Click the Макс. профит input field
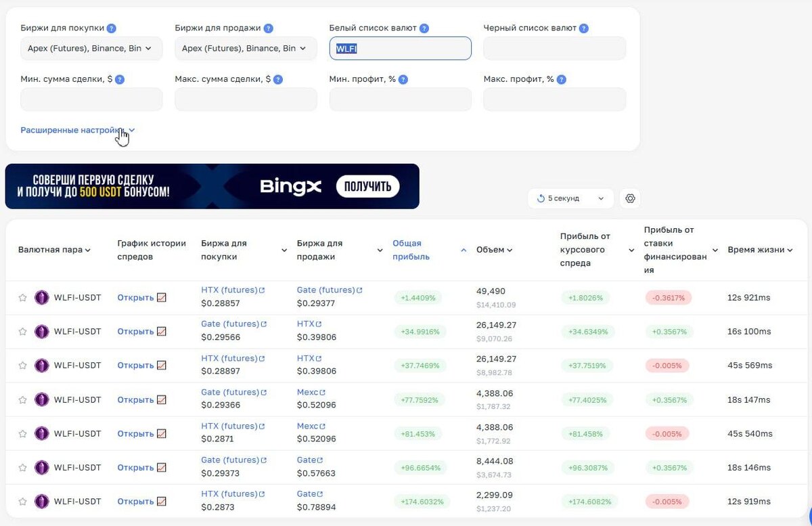Image resolution: width=812 pixels, height=526 pixels. [554, 100]
